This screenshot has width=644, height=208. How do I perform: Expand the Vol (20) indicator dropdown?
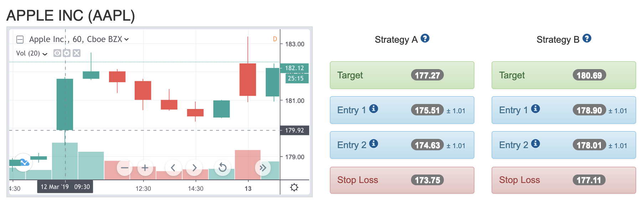tap(45, 54)
